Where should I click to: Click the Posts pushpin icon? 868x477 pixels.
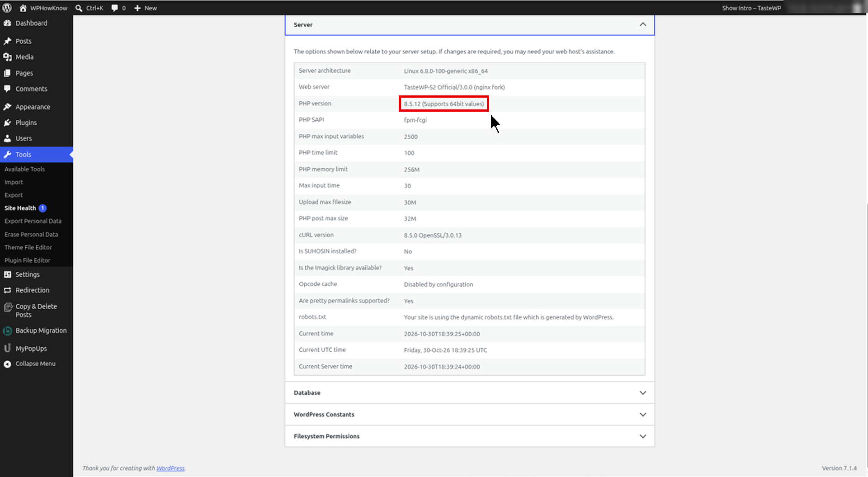point(7,41)
